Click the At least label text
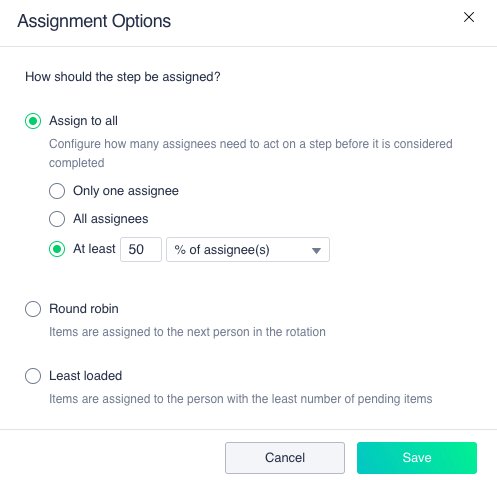 [x=94, y=249]
